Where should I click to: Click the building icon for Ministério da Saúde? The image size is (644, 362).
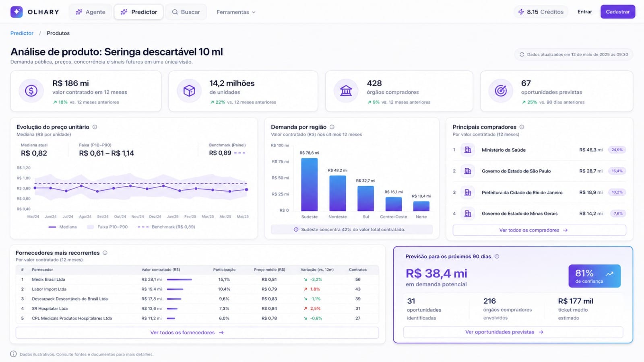point(468,150)
